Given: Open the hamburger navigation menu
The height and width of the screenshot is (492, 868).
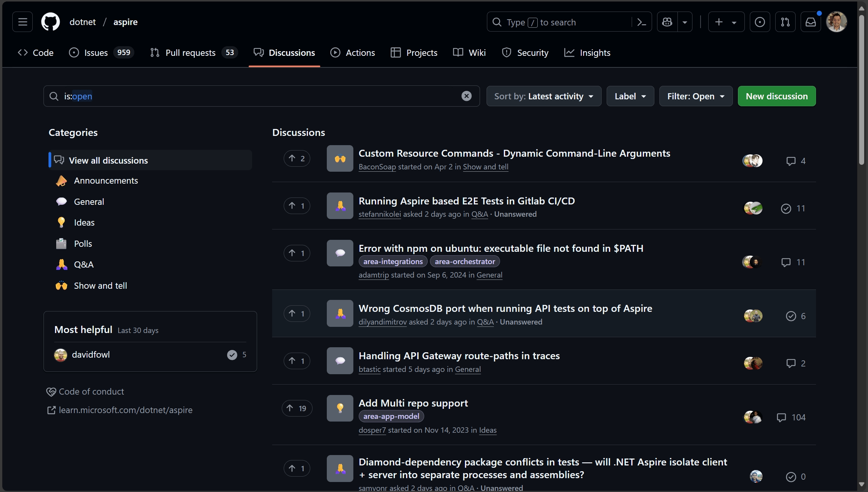Looking at the screenshot, I should 23,22.
